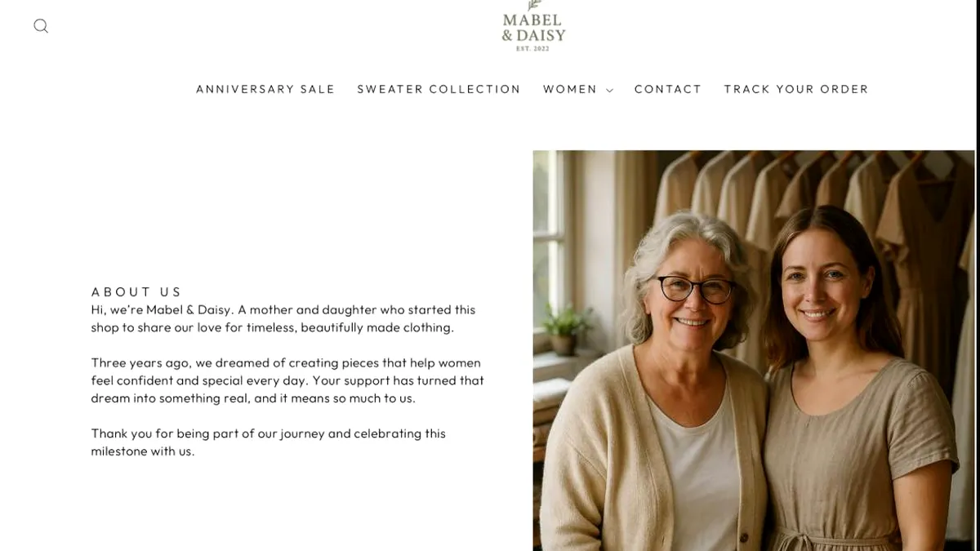Click the 'Hi, we're Mabel & Daisy' paragraph
980x551 pixels.
click(x=283, y=319)
